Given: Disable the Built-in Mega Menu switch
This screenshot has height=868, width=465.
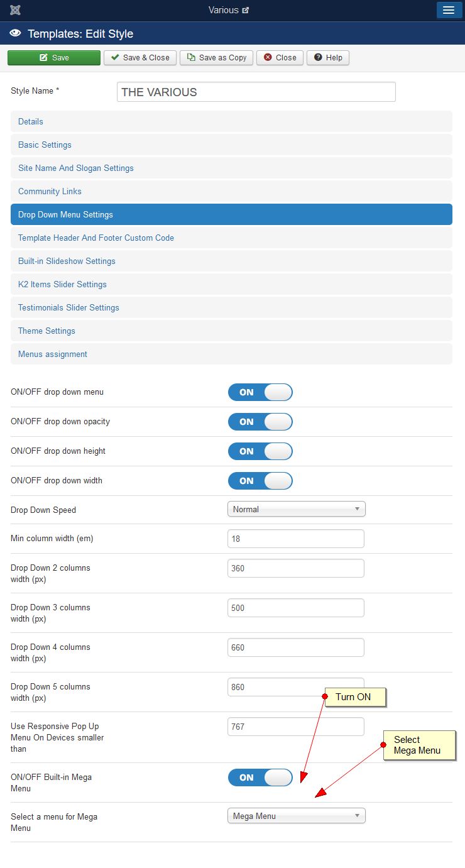Looking at the screenshot, I should tap(260, 777).
